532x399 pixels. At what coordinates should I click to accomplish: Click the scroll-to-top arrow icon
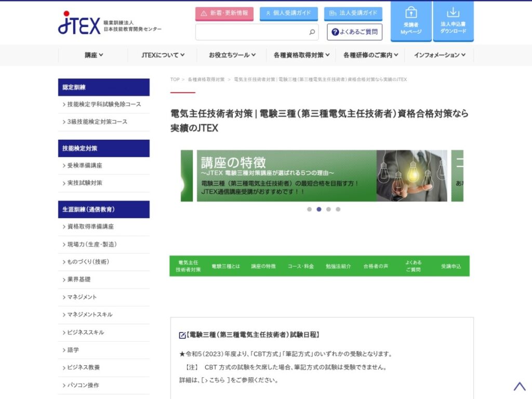(519, 386)
